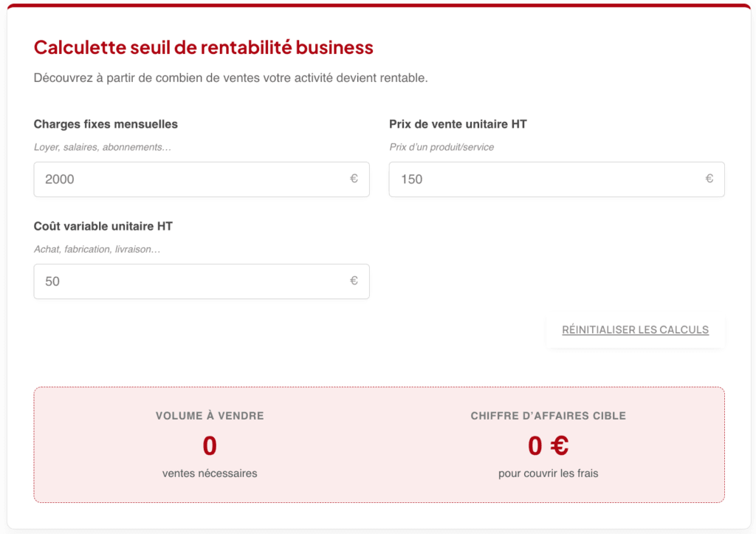Click the Loyer, salaires, abonnements hint text

[101, 147]
